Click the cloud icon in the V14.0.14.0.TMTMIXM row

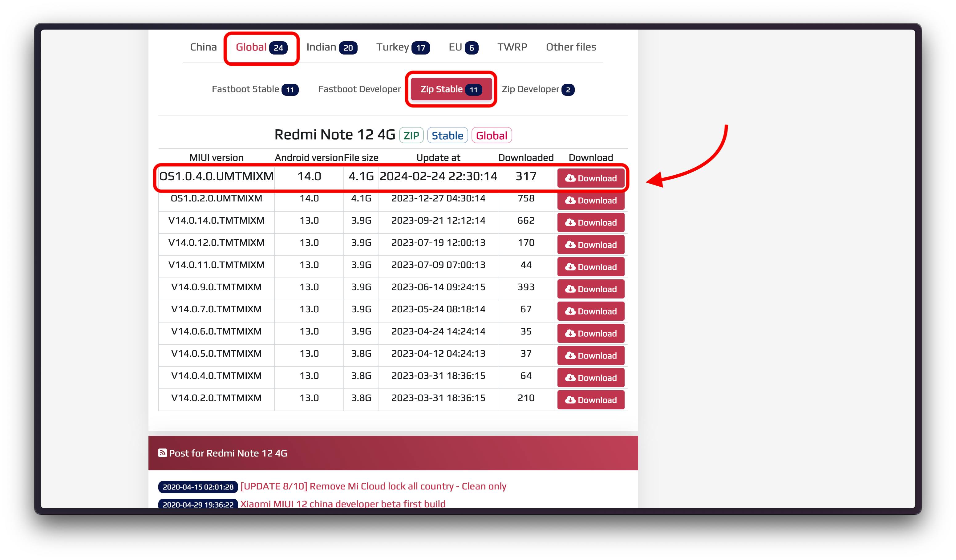[x=570, y=223]
